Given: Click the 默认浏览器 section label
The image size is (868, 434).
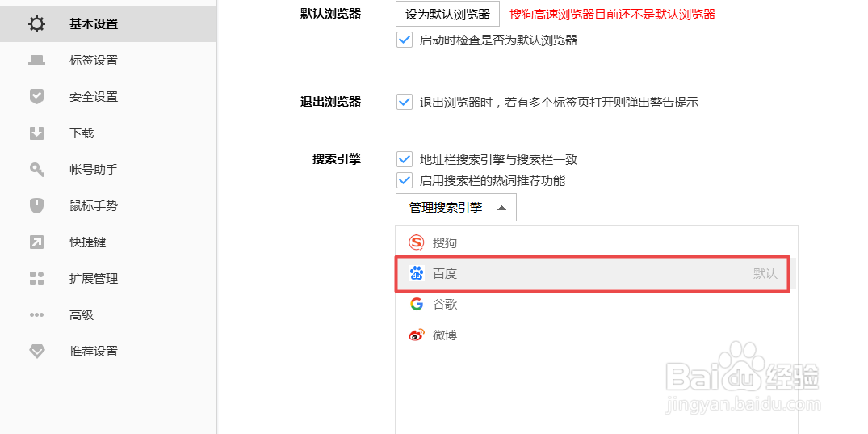Looking at the screenshot, I should click(330, 13).
